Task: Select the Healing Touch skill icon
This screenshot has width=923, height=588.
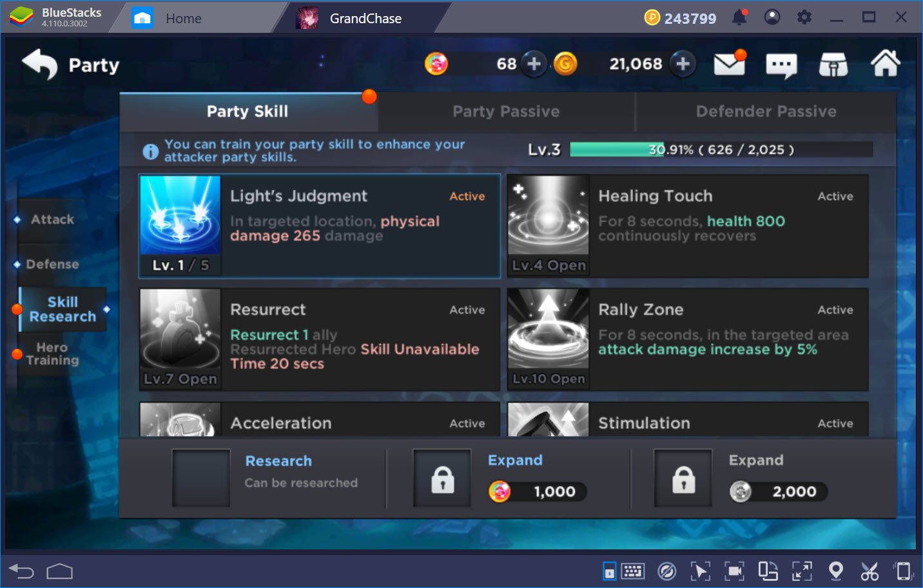Action: pyautogui.click(x=549, y=216)
